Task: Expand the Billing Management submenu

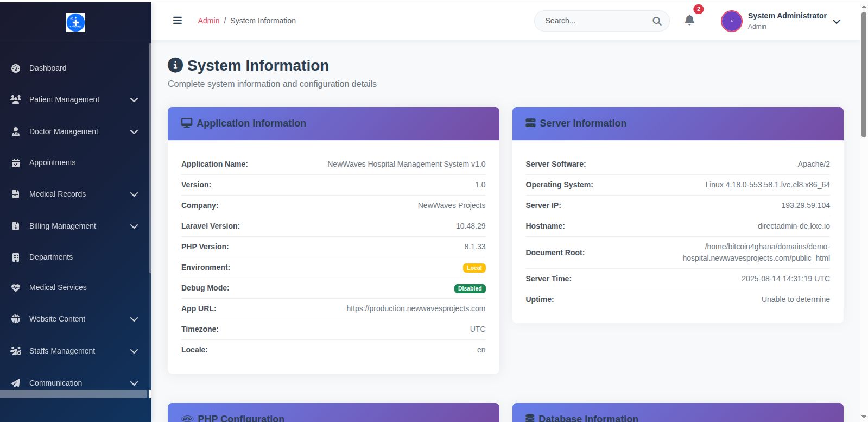Action: tap(134, 226)
